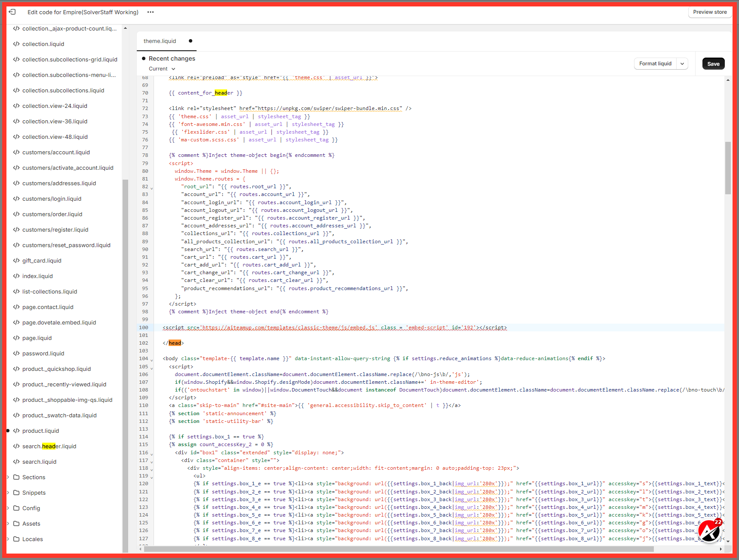Click code icon beside index.liquid
Viewport: 739px width, 560px height.
16,276
